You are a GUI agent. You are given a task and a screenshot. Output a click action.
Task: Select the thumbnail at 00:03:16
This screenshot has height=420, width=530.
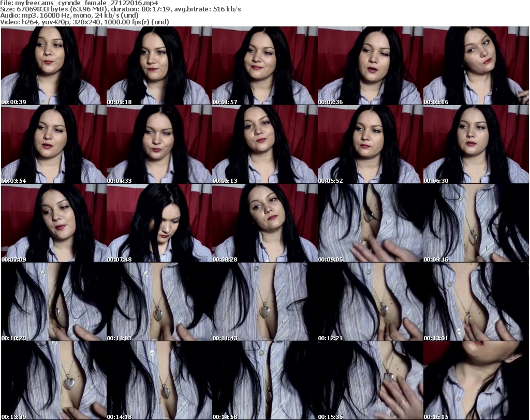(476, 66)
